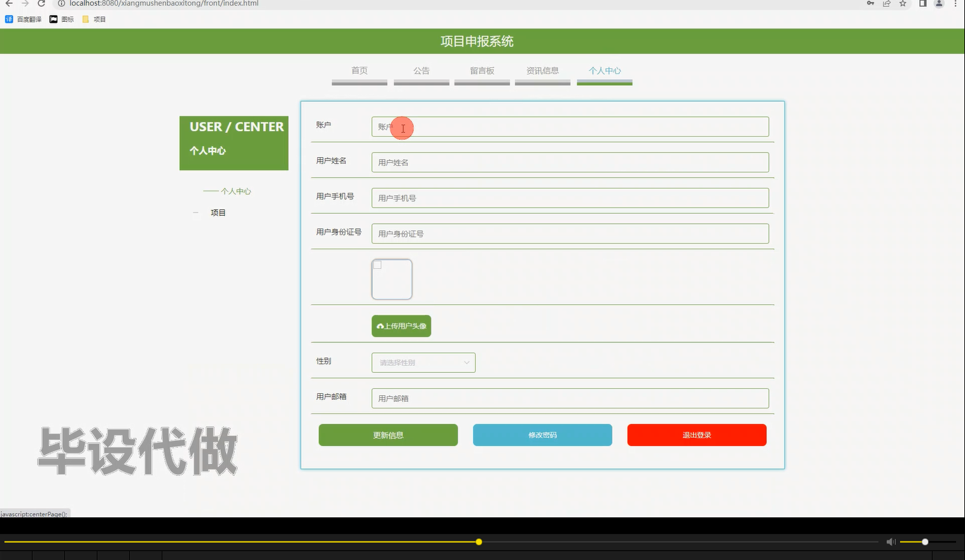
Task: Click the user avatar image placeholder
Action: 392,279
